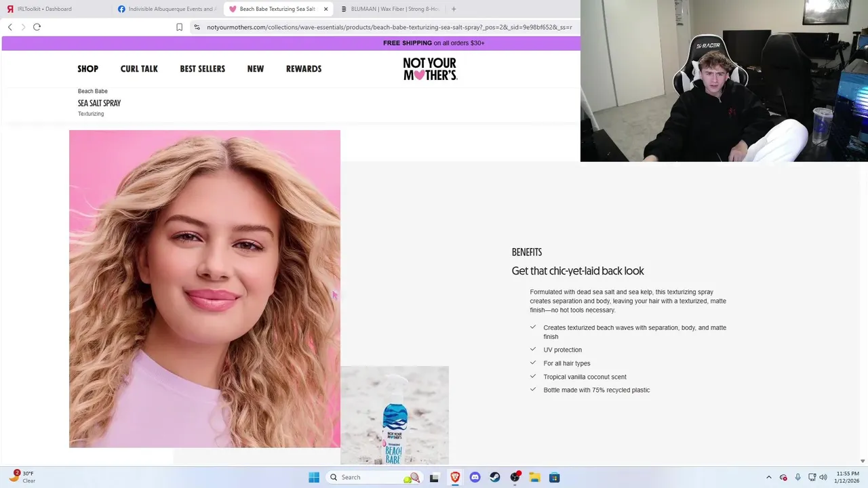The height and width of the screenshot is (488, 868).
Task: Click the microphone icon in system tray
Action: pyautogui.click(x=798, y=477)
